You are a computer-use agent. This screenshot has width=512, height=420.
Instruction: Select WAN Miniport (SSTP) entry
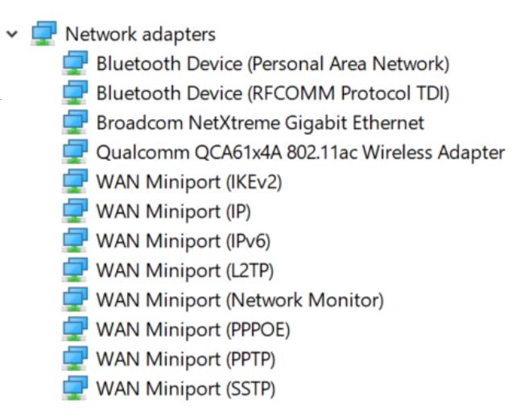pos(185,389)
